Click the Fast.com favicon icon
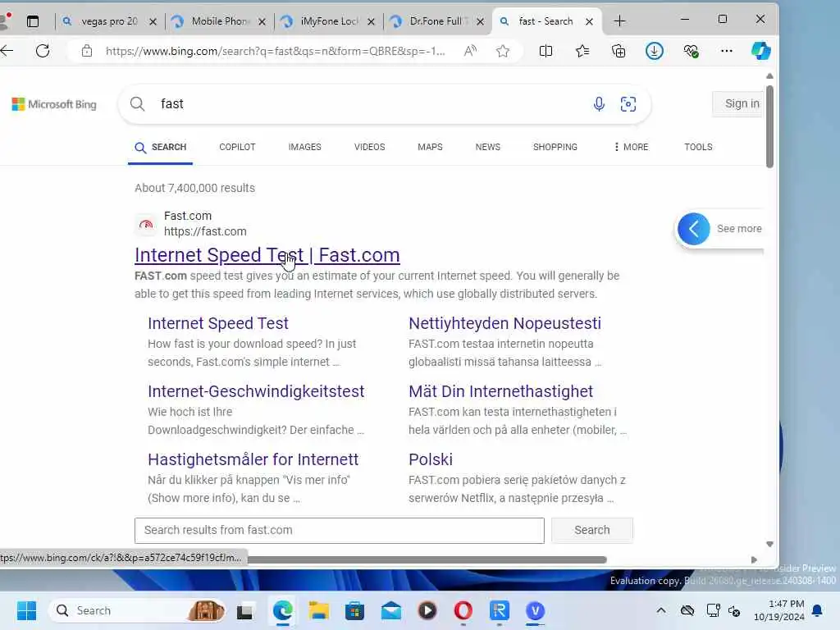Viewport: 840px width, 630px height. coord(146,225)
